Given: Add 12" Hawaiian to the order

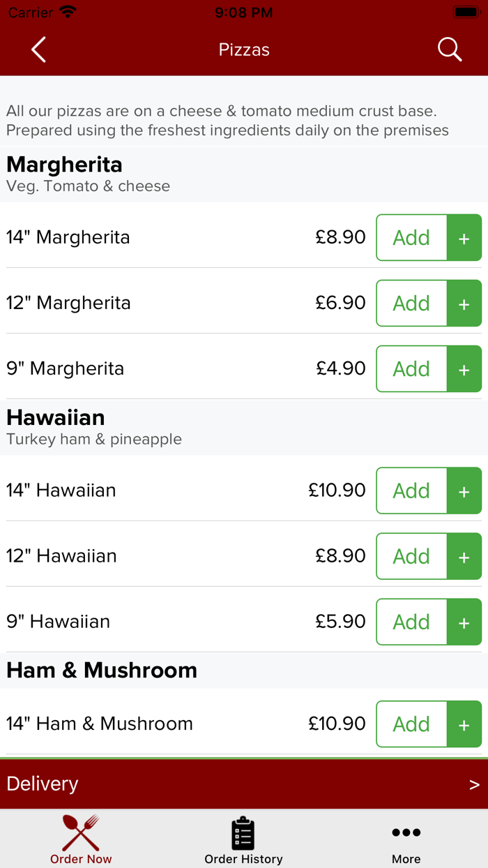Looking at the screenshot, I should click(411, 556).
